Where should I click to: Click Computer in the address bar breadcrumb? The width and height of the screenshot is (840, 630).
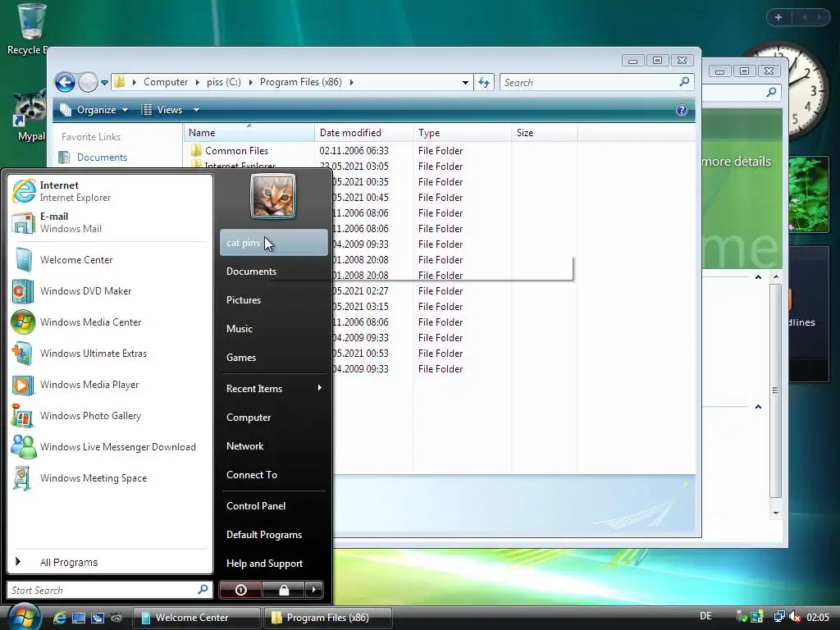(166, 82)
